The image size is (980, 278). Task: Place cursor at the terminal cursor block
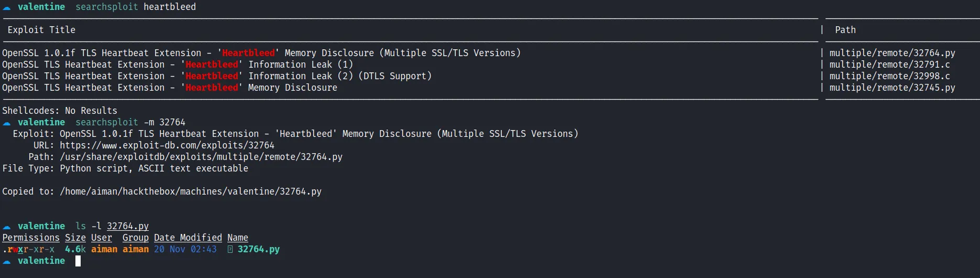pos(78,261)
